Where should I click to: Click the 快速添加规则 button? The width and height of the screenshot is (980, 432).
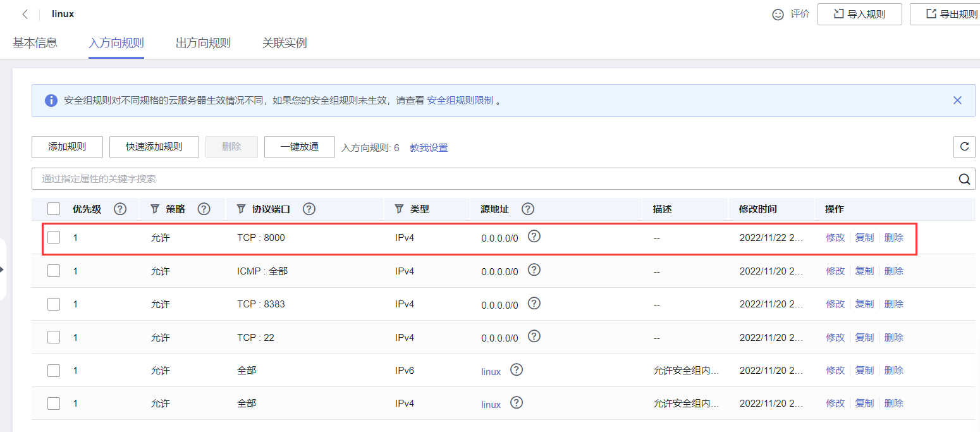point(154,147)
